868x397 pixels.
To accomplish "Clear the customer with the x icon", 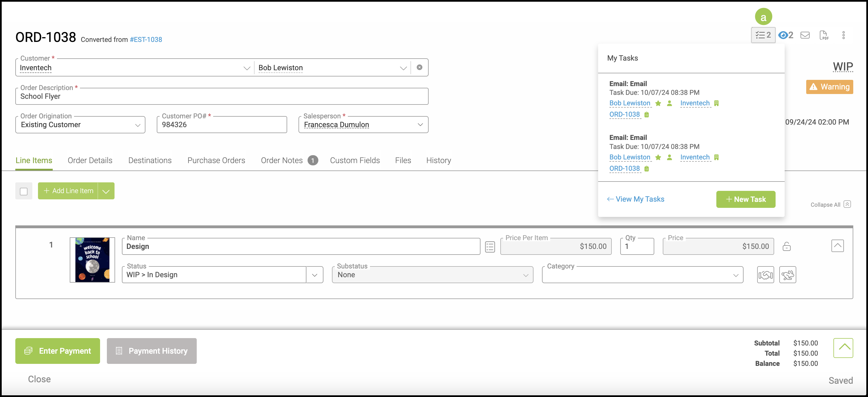I will tap(419, 67).
